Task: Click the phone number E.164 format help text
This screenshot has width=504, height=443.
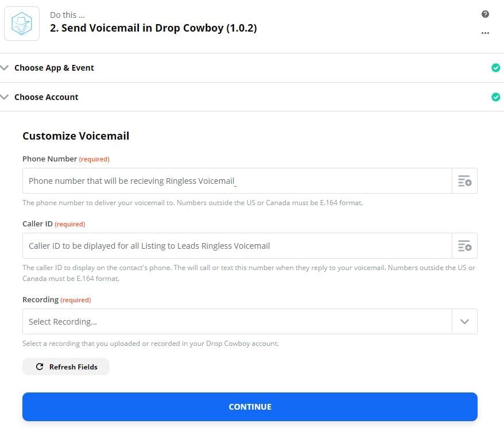Action: pos(192,203)
